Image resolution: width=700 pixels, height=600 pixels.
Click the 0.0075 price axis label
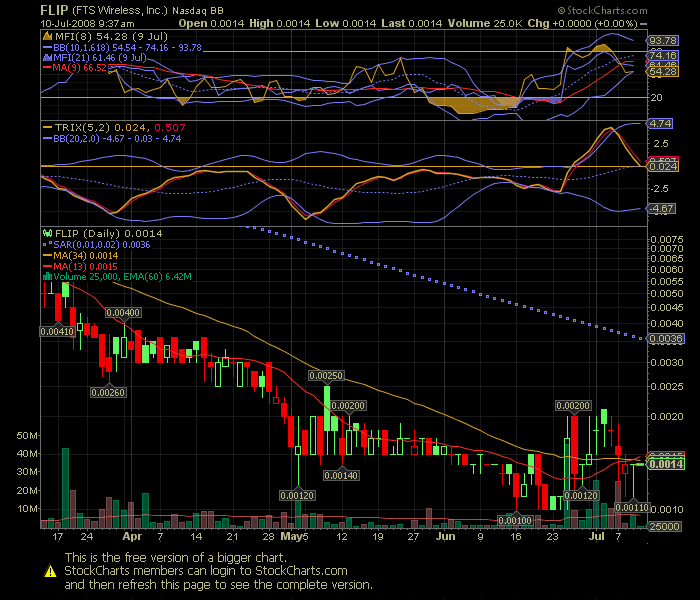[x=667, y=240]
